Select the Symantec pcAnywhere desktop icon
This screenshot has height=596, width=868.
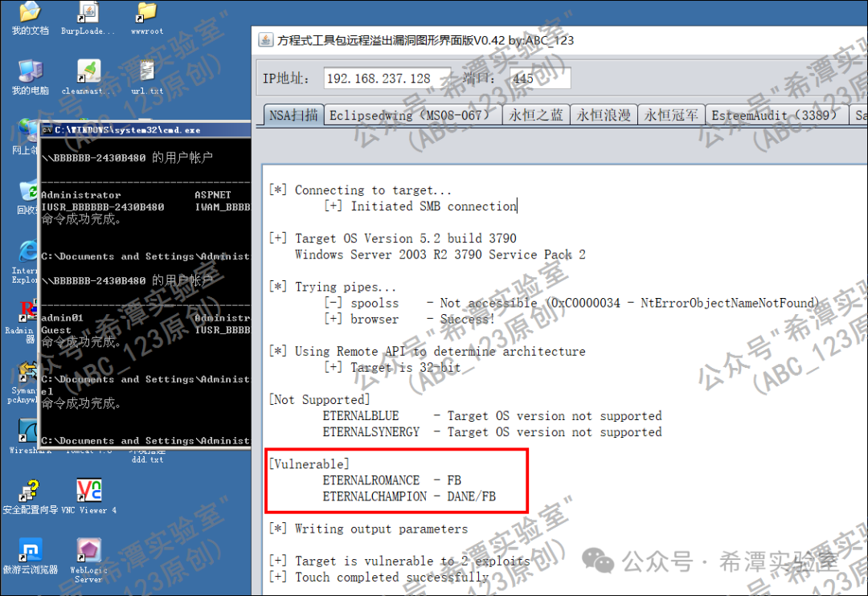coord(23,382)
